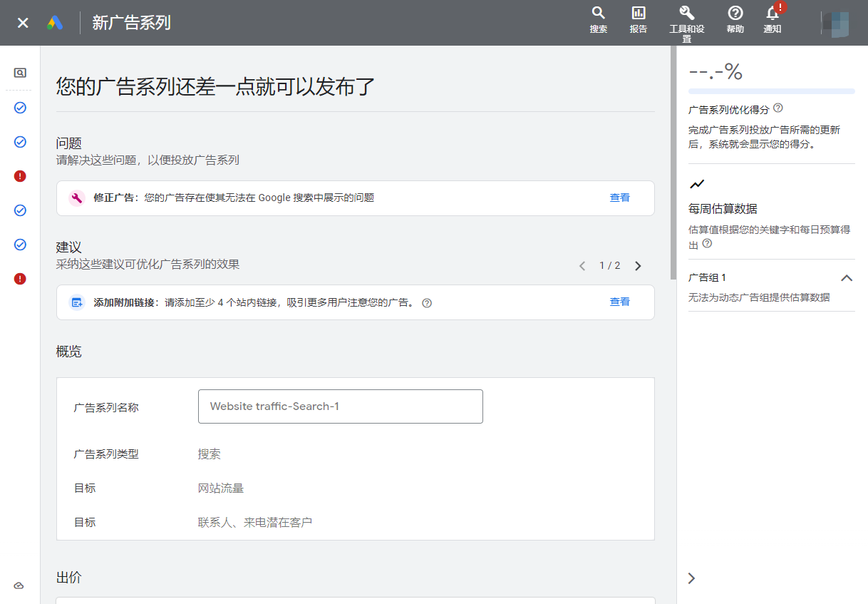The image size is (868, 604).
Task: Open help for 广告系列优化得分
Action: point(778,108)
